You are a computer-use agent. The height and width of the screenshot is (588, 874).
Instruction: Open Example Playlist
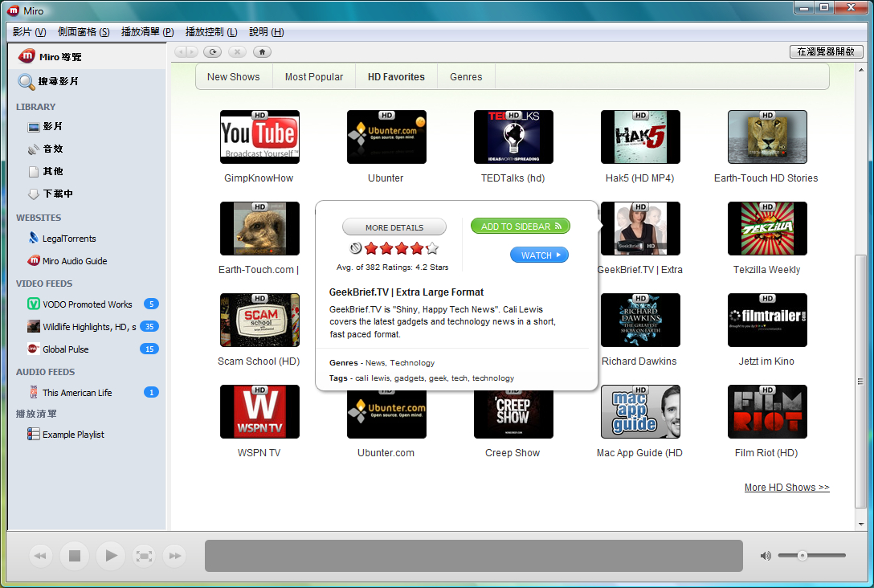tap(66, 435)
